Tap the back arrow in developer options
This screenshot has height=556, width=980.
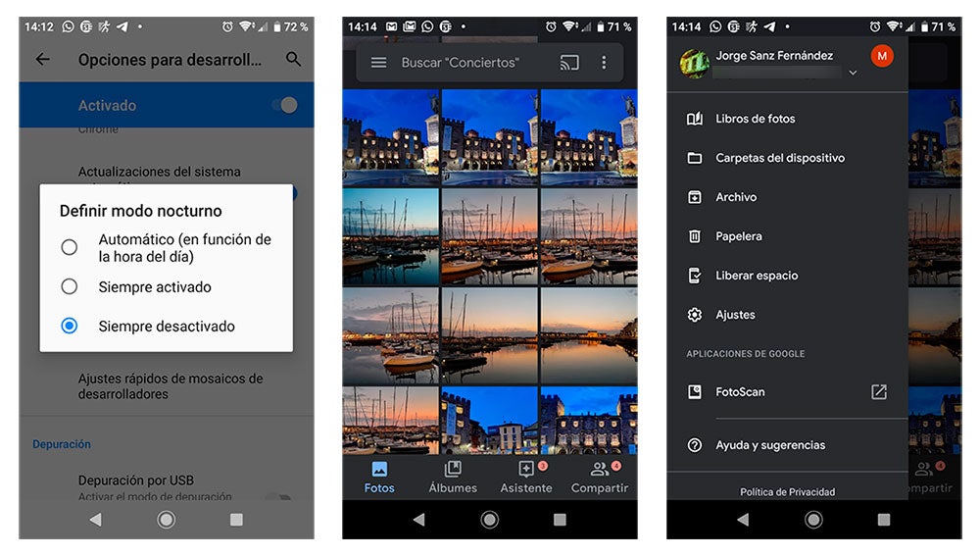point(42,60)
